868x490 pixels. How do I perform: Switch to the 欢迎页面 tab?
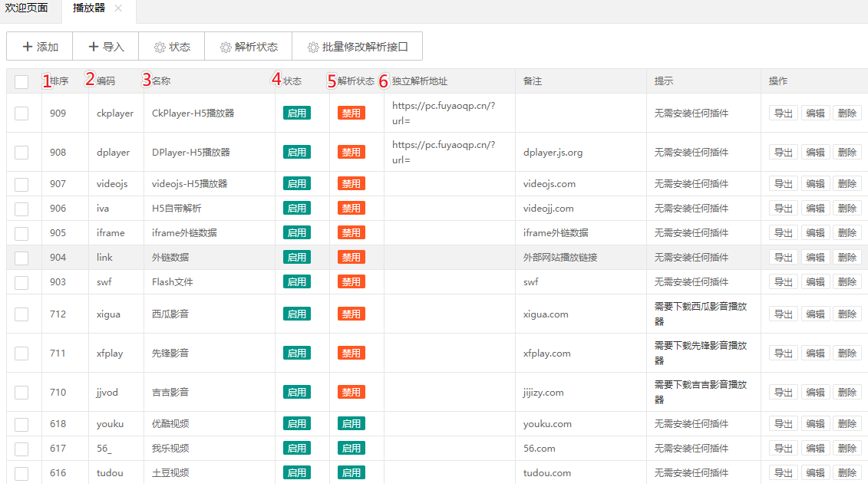(x=27, y=8)
